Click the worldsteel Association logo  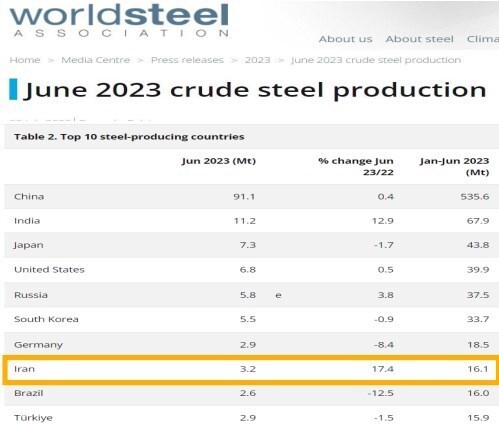coord(119,21)
